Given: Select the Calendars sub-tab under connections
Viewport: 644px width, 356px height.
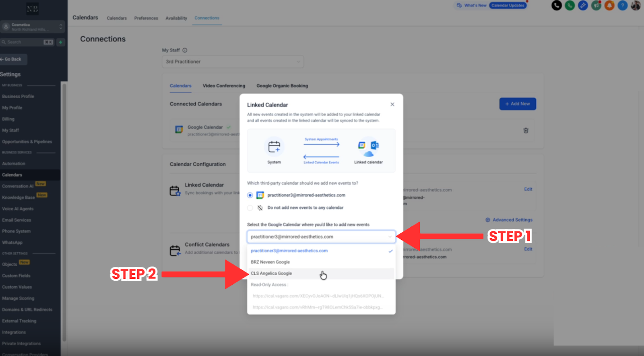Looking at the screenshot, I should coord(181,86).
